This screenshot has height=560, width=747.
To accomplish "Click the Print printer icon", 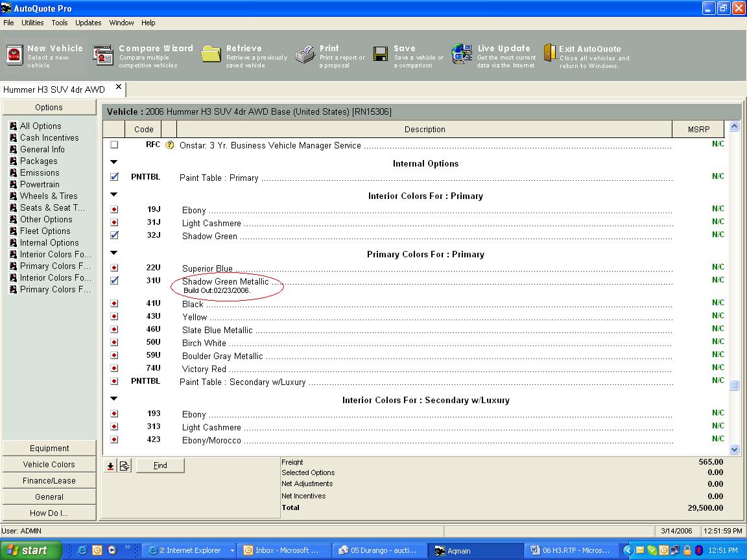I will 305,54.
